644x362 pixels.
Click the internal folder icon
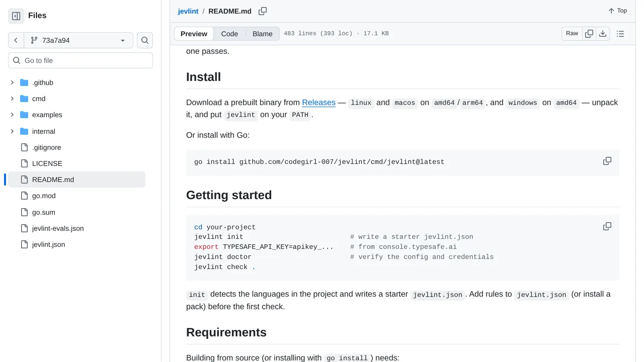(24, 131)
